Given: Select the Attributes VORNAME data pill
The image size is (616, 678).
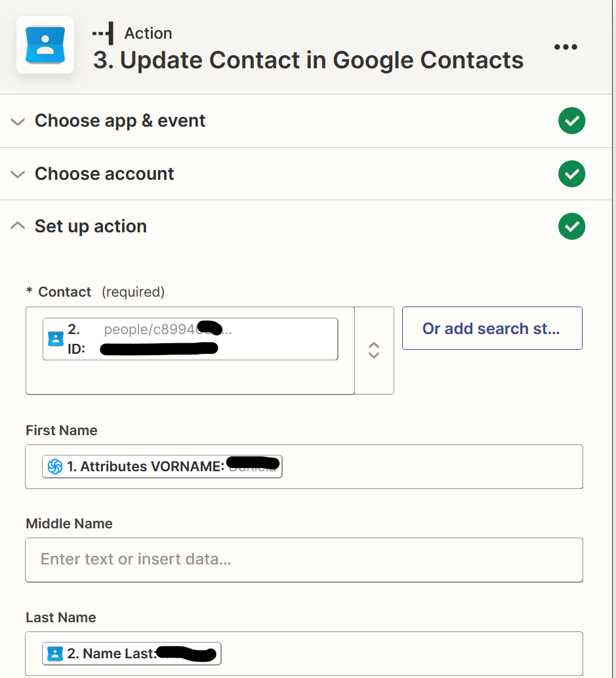Looking at the screenshot, I should pyautogui.click(x=162, y=467).
